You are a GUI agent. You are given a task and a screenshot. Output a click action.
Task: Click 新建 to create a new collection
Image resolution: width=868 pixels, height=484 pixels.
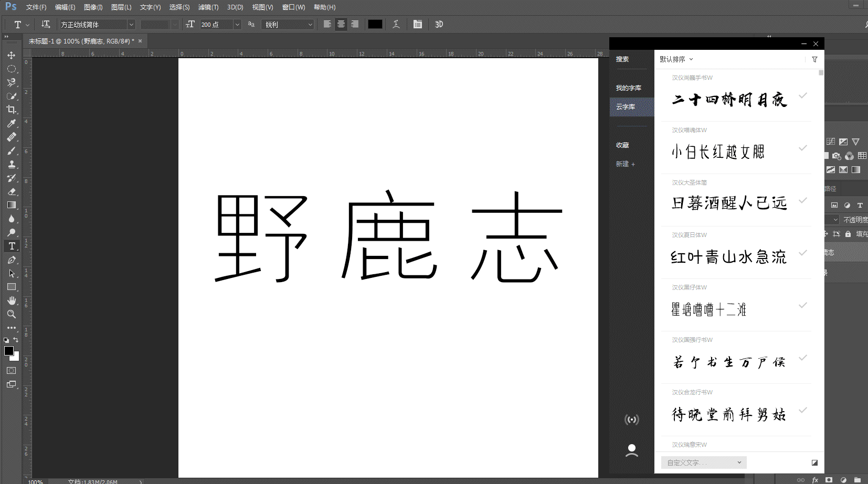(624, 164)
